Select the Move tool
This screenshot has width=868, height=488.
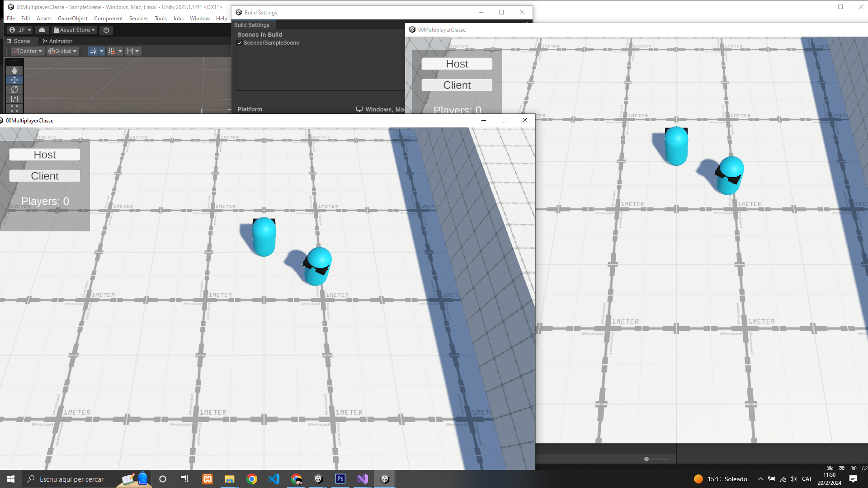point(14,80)
